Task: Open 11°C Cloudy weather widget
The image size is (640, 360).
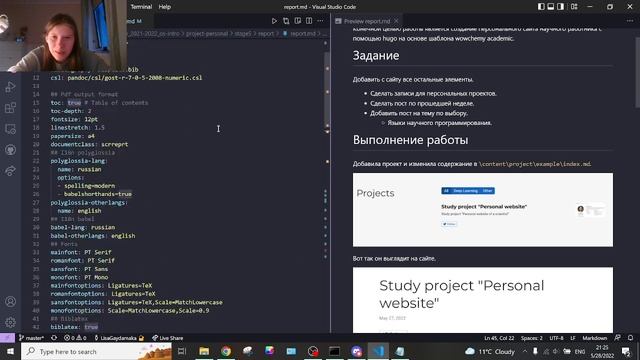Action: 490,351
